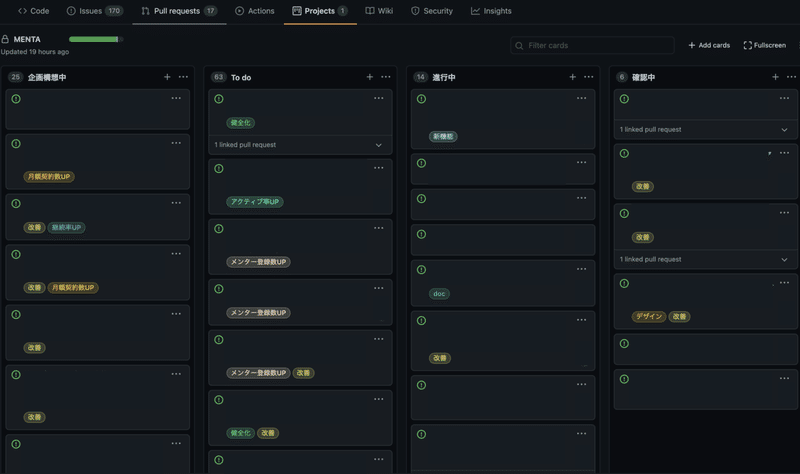Click the open-issue icon on the 継続率UP card
This screenshot has width=800, height=474.
coord(16,204)
